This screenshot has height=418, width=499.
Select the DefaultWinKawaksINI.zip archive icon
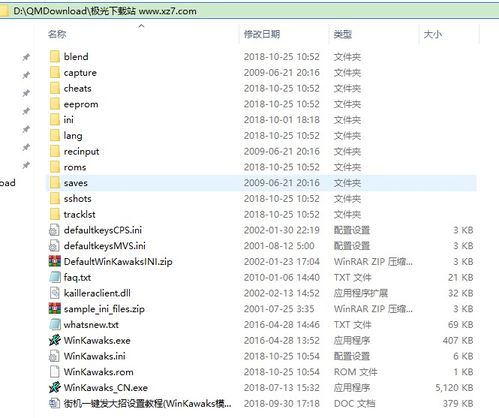[55, 262]
